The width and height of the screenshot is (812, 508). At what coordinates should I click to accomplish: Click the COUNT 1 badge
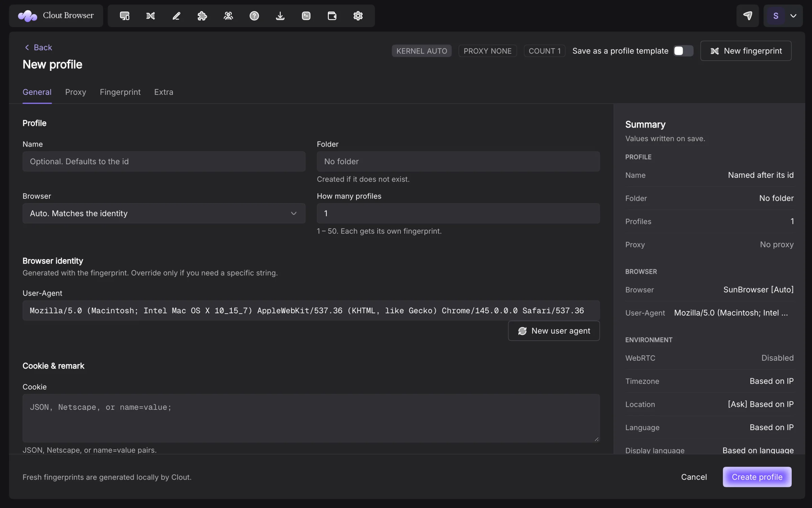coord(544,51)
